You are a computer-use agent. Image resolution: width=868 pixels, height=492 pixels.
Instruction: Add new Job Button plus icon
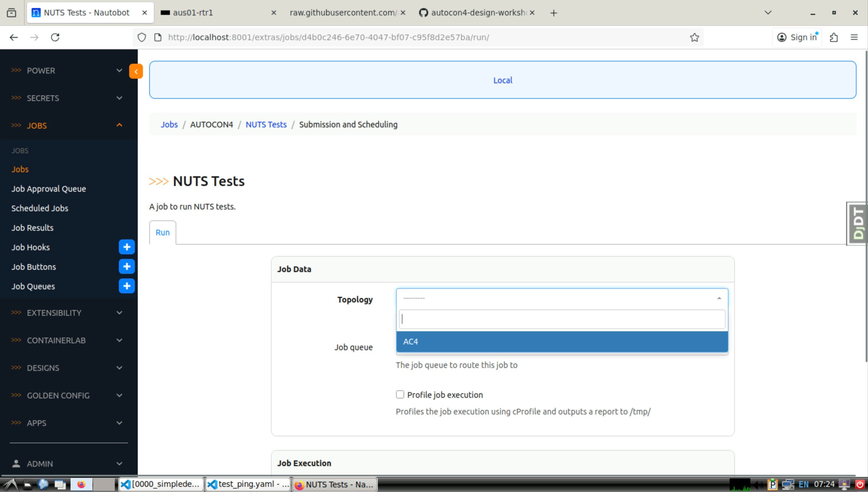tap(127, 267)
